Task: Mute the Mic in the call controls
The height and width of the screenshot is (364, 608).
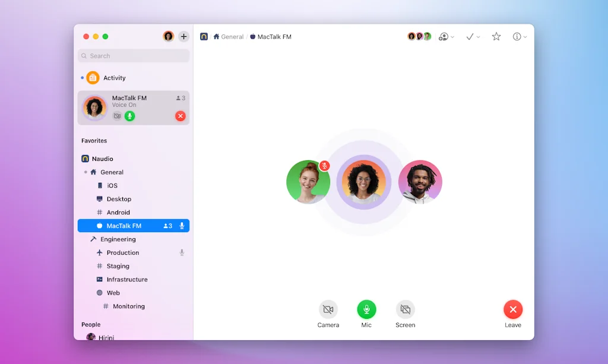Action: pos(366,309)
